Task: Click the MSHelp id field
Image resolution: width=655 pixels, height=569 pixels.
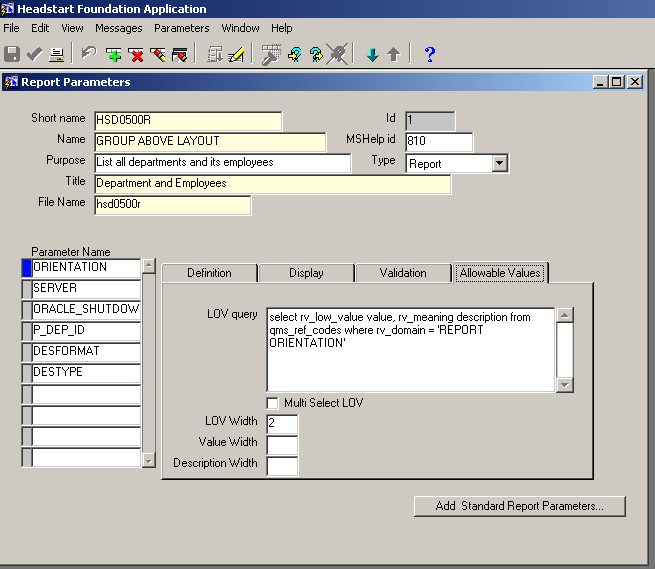Action: pyautogui.click(x=439, y=142)
